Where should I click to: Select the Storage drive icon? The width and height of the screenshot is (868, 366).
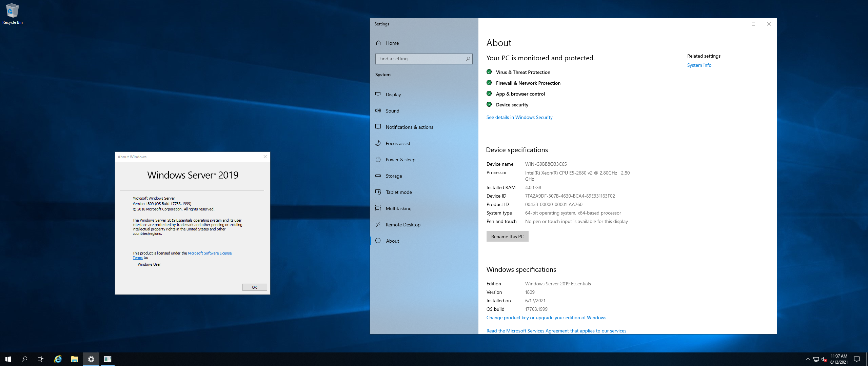378,176
